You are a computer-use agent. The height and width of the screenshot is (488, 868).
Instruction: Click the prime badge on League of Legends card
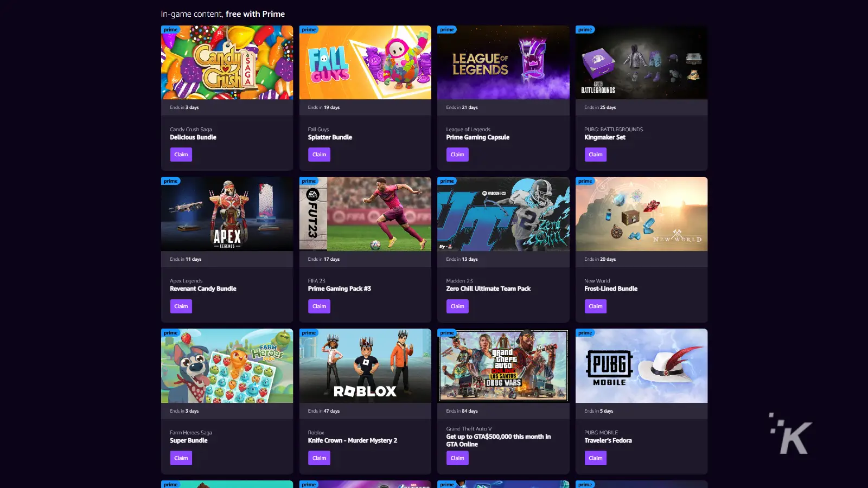447,30
